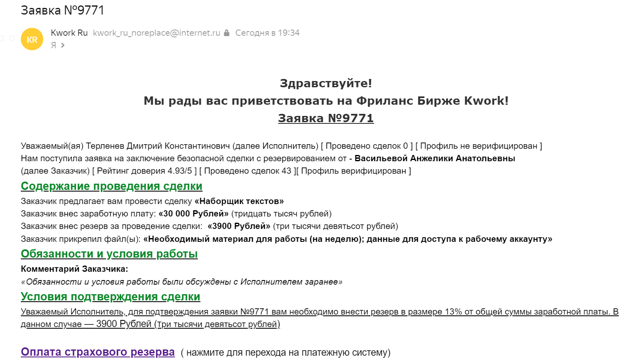Image resolution: width=640 pixels, height=364 pixels.
Task: Click sender name Kwork Ru
Action: (x=69, y=33)
